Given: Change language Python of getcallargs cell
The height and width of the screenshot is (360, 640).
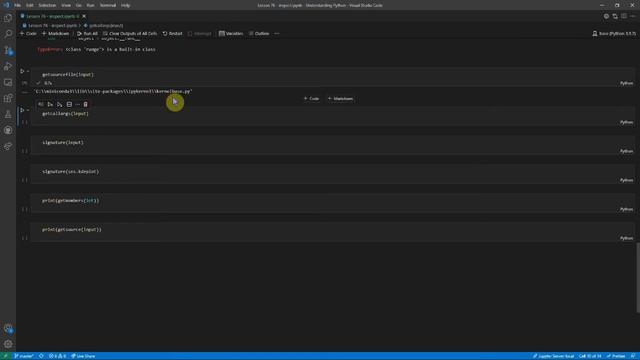Looking at the screenshot, I should 626,122.
